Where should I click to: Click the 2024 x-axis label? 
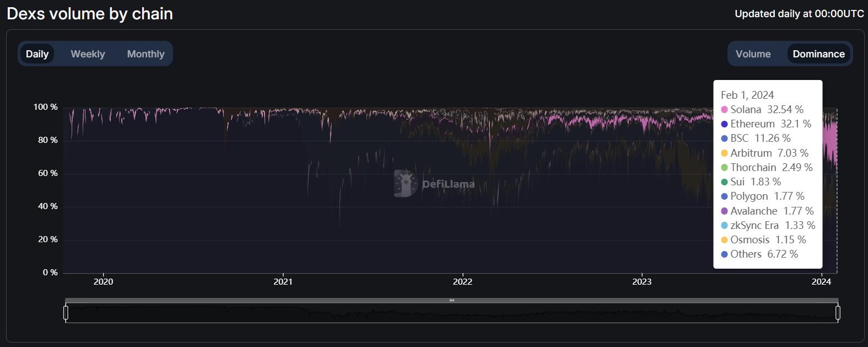[x=822, y=282]
